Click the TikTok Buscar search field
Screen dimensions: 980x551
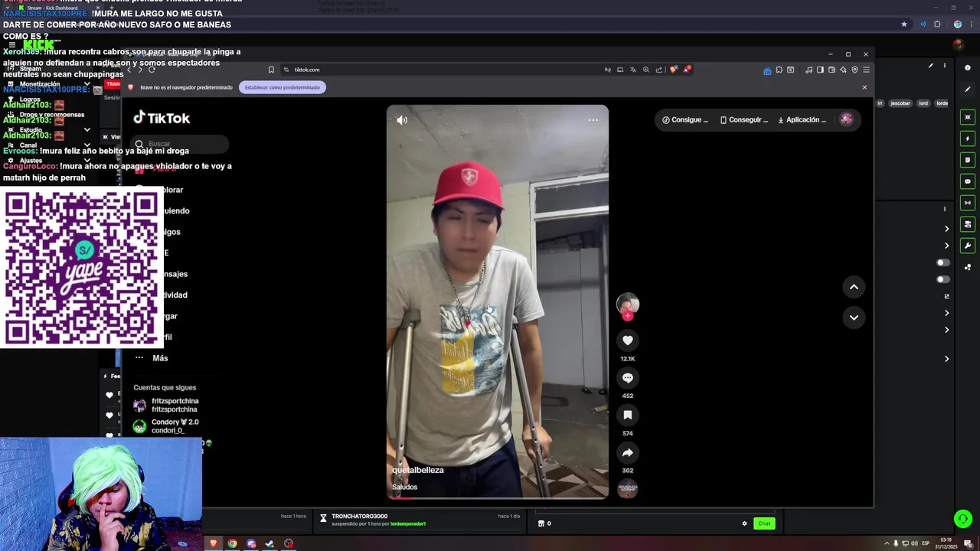(180, 144)
